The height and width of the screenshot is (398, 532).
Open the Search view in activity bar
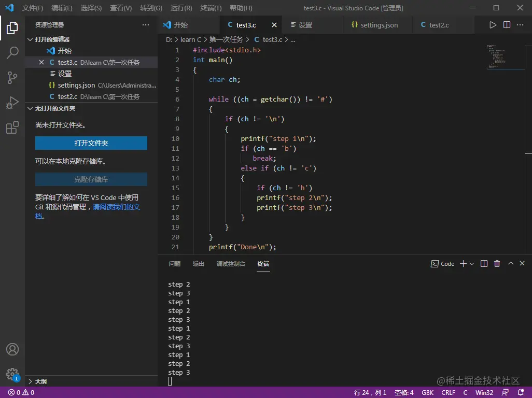12,52
